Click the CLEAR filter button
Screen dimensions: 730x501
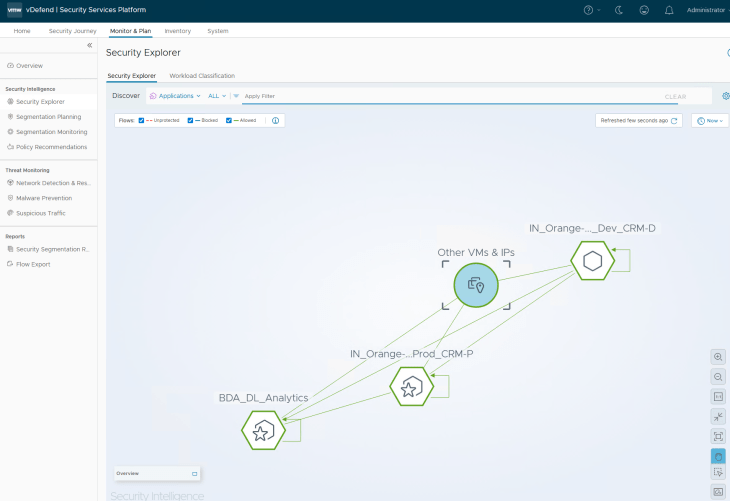point(675,97)
